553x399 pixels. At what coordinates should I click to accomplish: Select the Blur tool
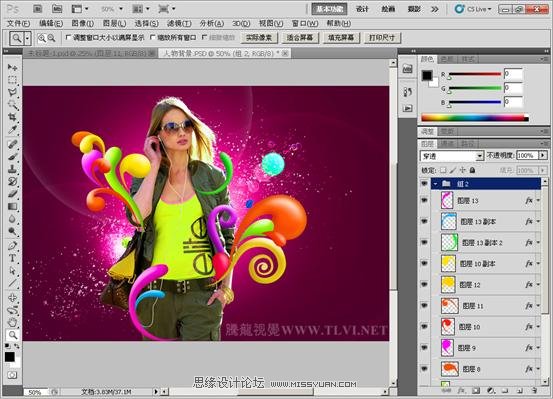pyautogui.click(x=12, y=219)
